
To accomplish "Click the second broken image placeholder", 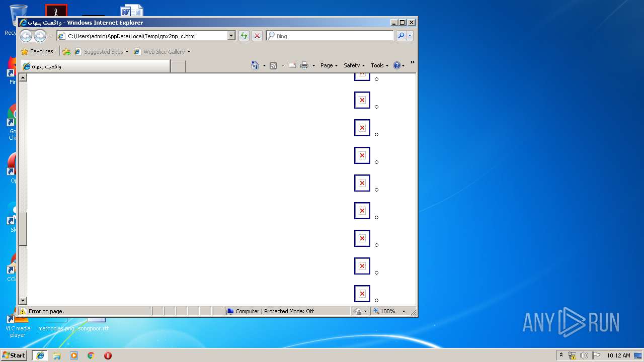I will [362, 100].
